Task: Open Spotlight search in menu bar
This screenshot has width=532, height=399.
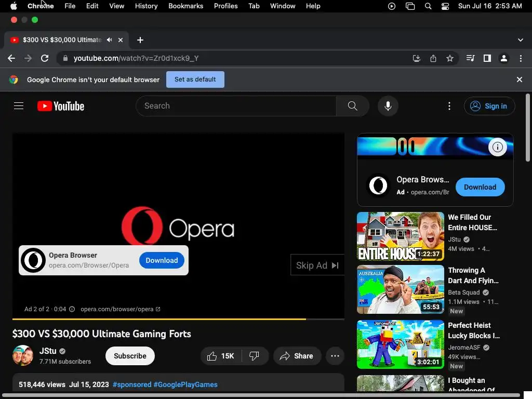Action: coord(428,6)
